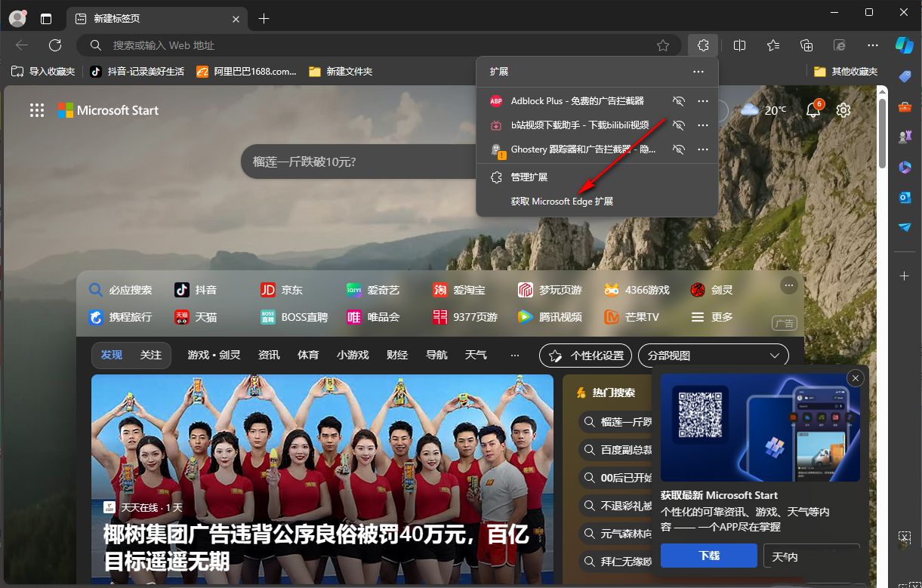Open the Microsoft 365 sidebar icon
Screen dimensions: 922x588
click(x=905, y=167)
